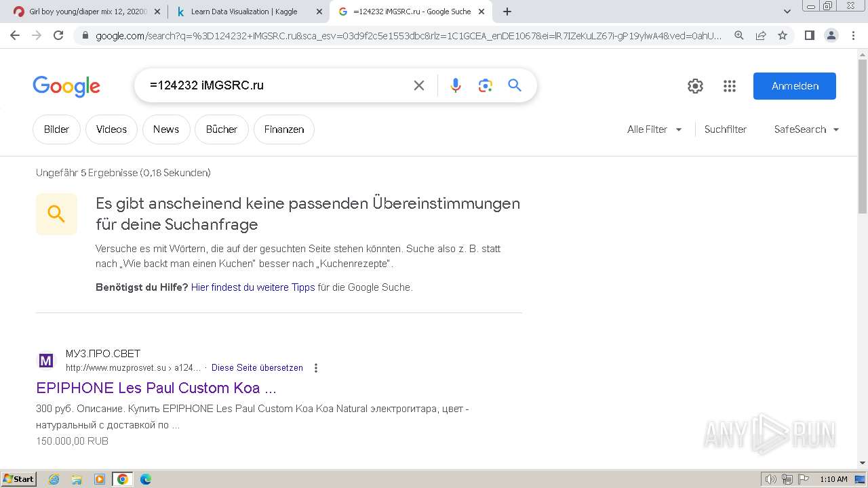Click the taskbar clock 1:10 AM

833,479
